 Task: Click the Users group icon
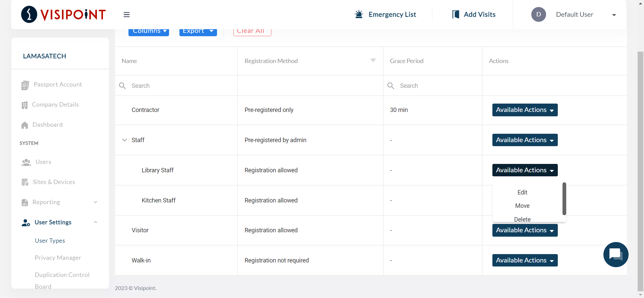tap(26, 162)
